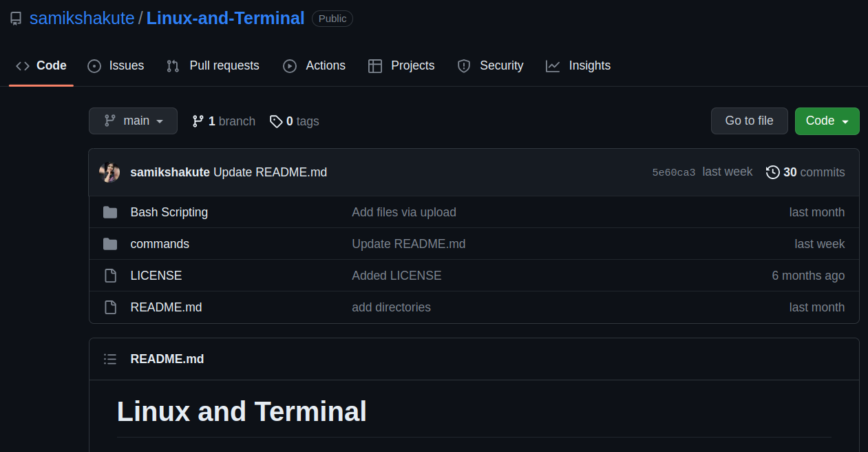Click the commands folder icon
Screen dimensions: 868x452
110,244
